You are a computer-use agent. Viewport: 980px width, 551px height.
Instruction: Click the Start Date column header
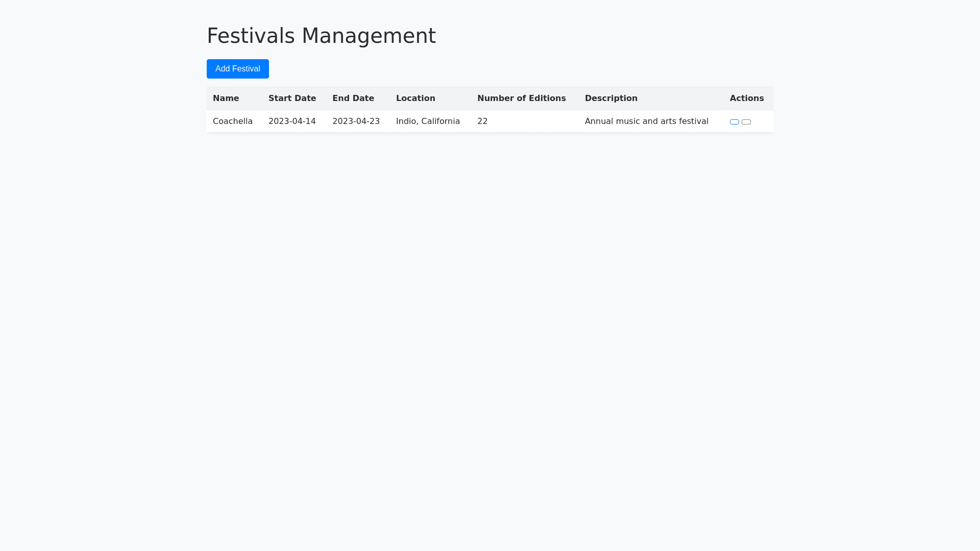pyautogui.click(x=292, y=98)
